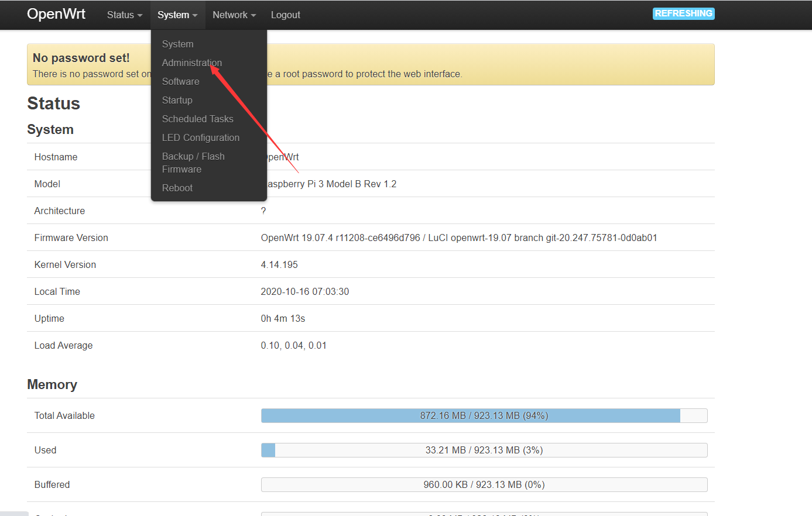Click the Memory section heading

(52, 384)
